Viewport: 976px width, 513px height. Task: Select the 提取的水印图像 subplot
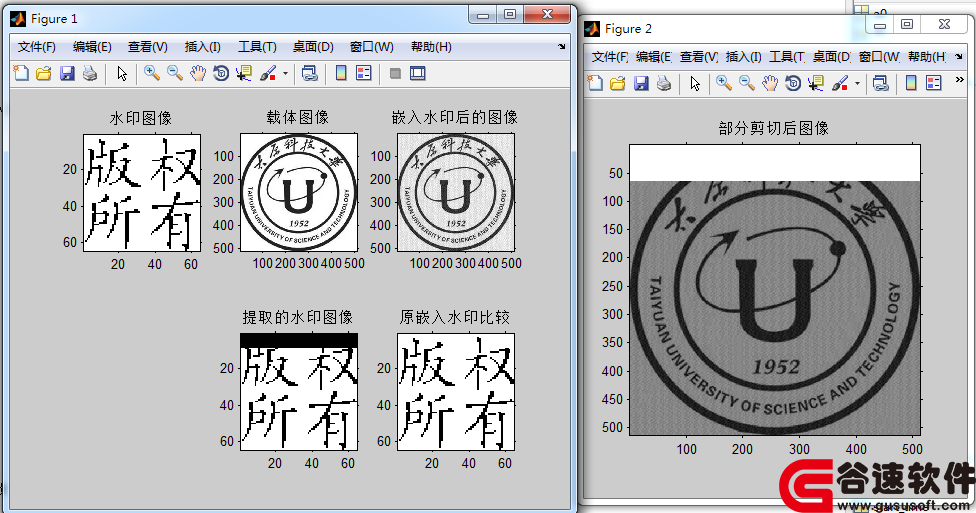point(299,392)
